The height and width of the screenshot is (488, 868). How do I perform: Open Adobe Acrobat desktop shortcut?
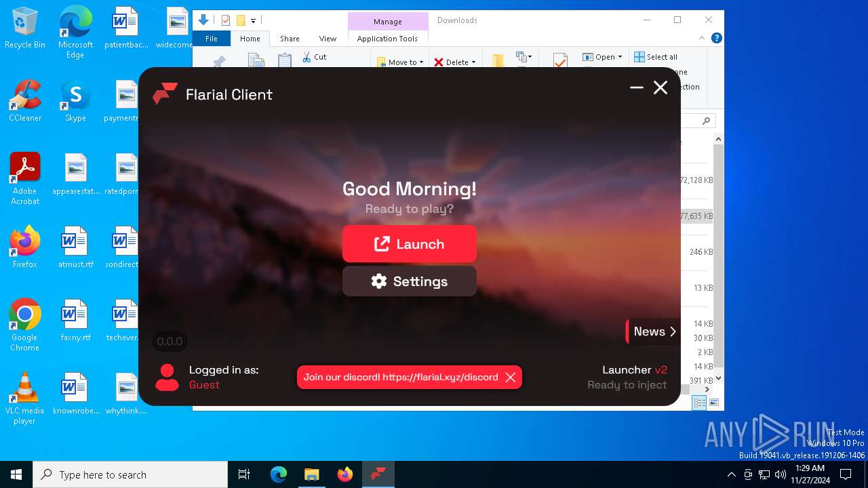25,178
